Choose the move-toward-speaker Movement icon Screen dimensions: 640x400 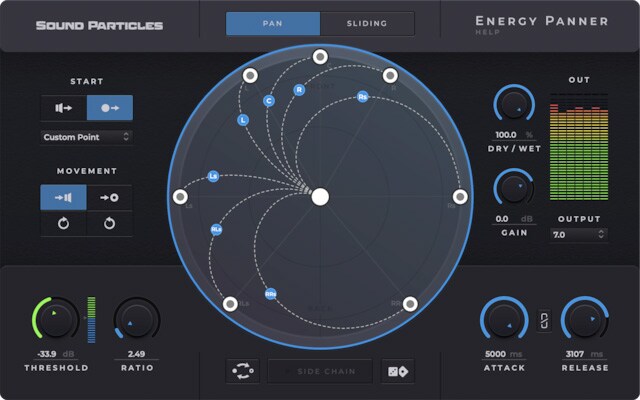coord(64,197)
